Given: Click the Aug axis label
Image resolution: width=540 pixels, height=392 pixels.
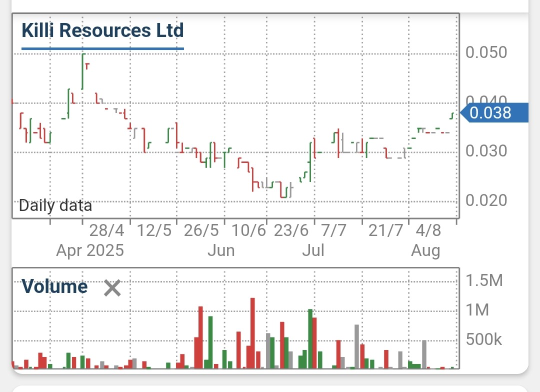Looking at the screenshot, I should [426, 249].
